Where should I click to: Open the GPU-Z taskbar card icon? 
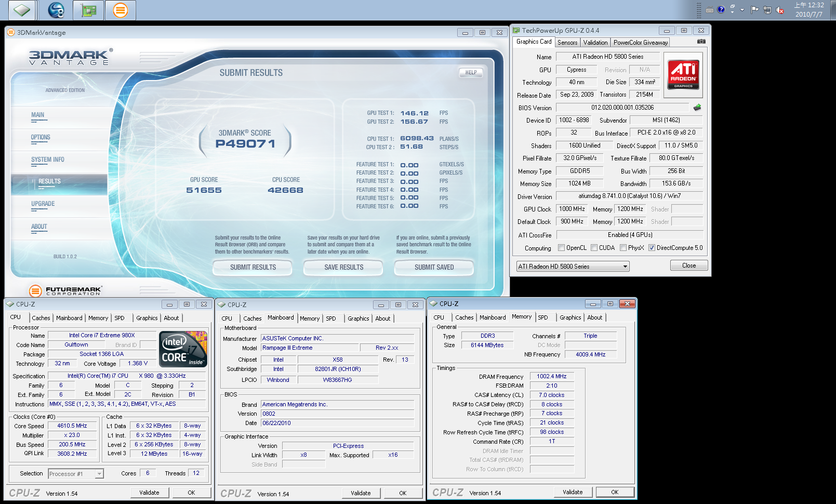tap(88, 10)
